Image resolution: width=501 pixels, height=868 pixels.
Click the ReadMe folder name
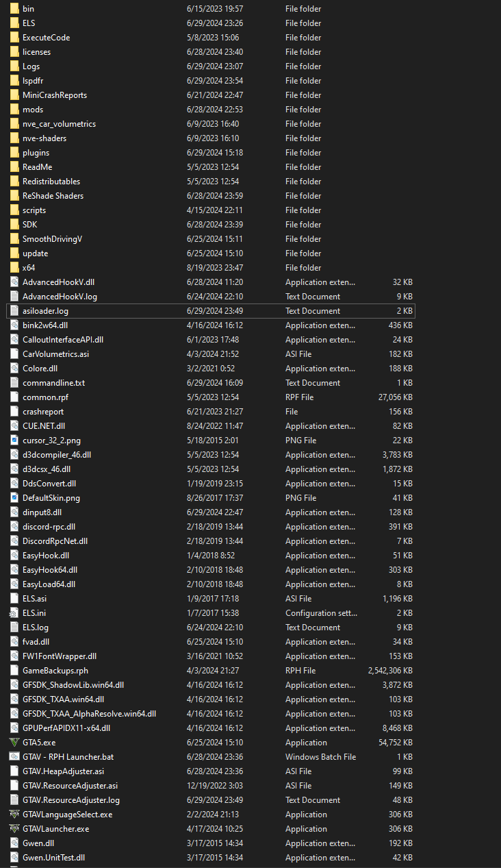pos(38,167)
